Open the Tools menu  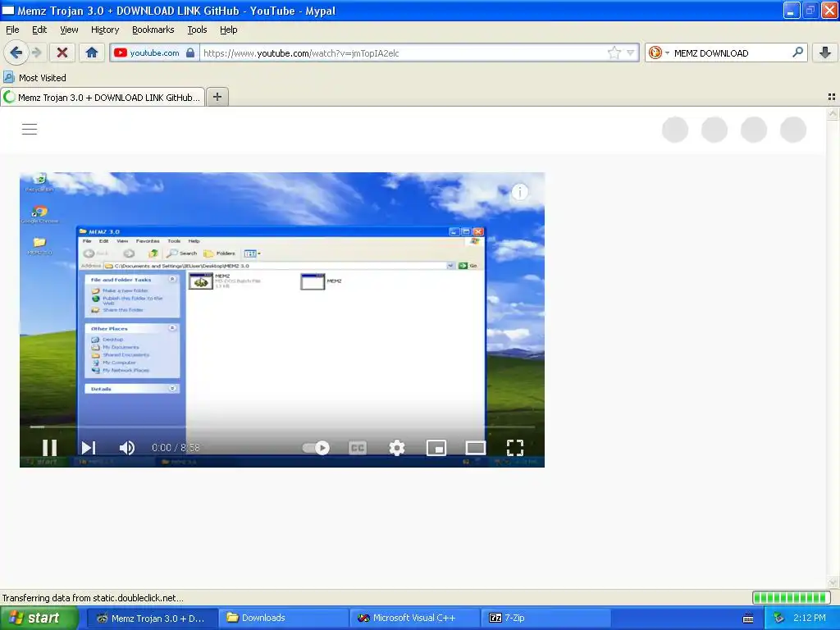pos(197,30)
